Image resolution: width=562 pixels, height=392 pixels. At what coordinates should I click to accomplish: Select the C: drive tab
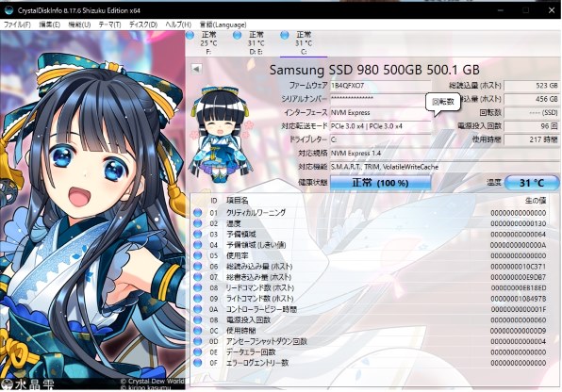coord(304,43)
